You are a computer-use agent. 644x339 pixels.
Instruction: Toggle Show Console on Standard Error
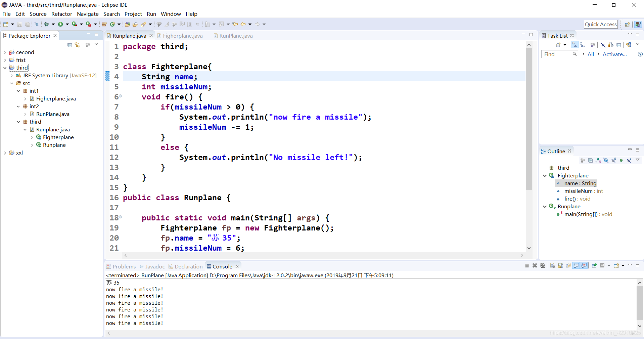(x=584, y=266)
